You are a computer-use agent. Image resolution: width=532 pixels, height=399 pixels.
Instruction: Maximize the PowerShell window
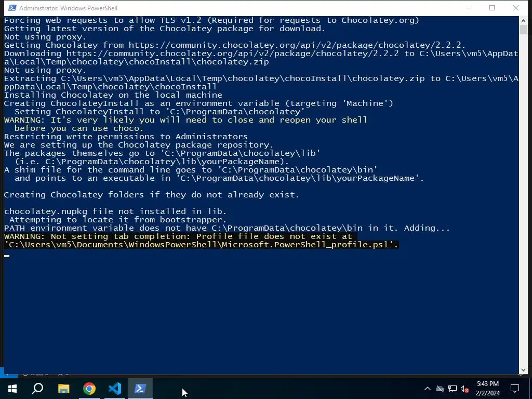coord(492,8)
